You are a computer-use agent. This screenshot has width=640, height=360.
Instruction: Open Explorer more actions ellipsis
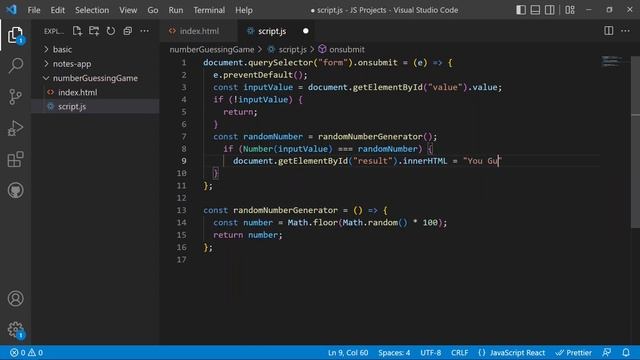[144, 31]
